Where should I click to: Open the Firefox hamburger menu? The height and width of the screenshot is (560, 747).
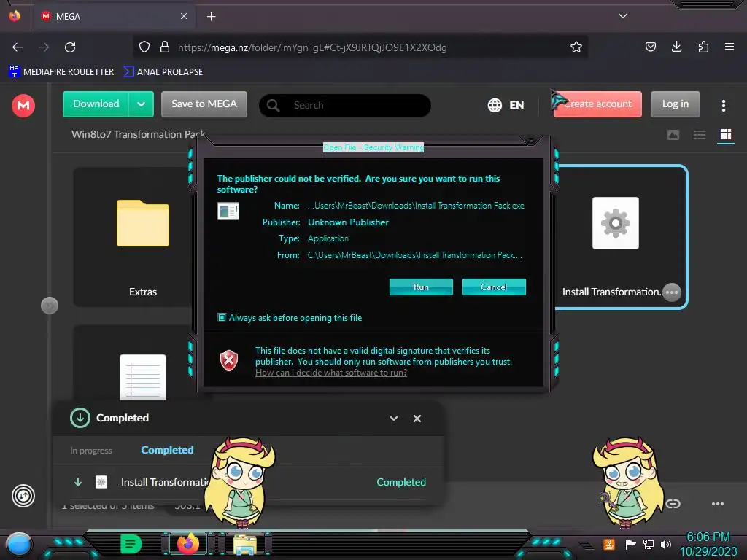point(729,47)
